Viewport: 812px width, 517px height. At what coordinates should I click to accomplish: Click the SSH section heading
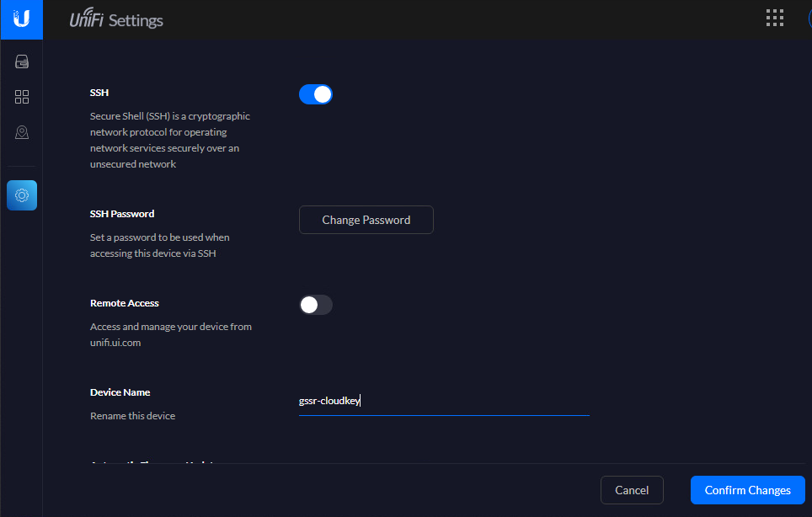coord(99,93)
